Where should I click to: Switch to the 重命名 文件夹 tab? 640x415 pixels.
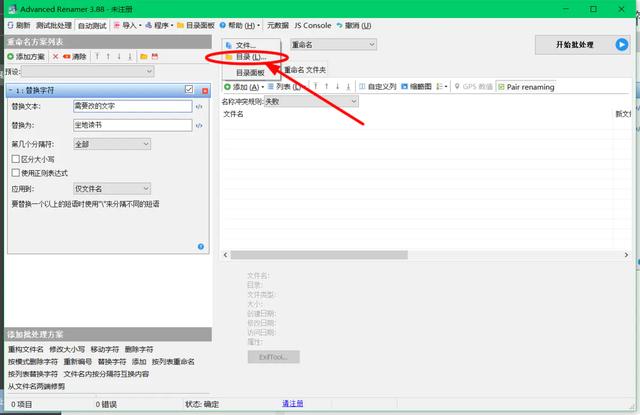pos(304,70)
